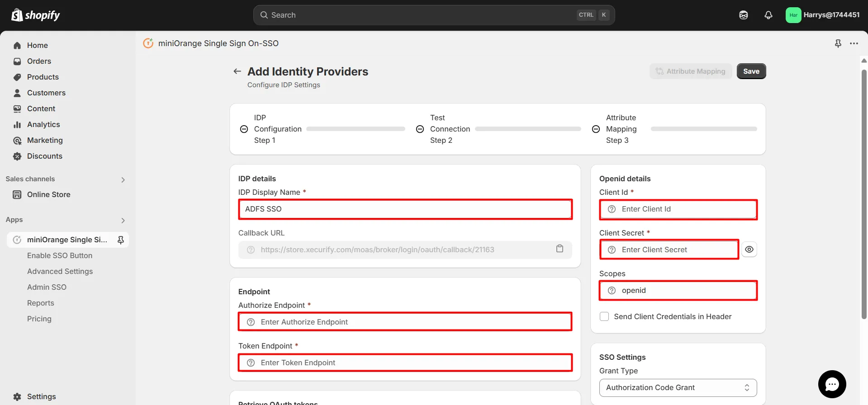Click the Home icon in sidebar
The width and height of the screenshot is (868, 405).
[x=17, y=45]
